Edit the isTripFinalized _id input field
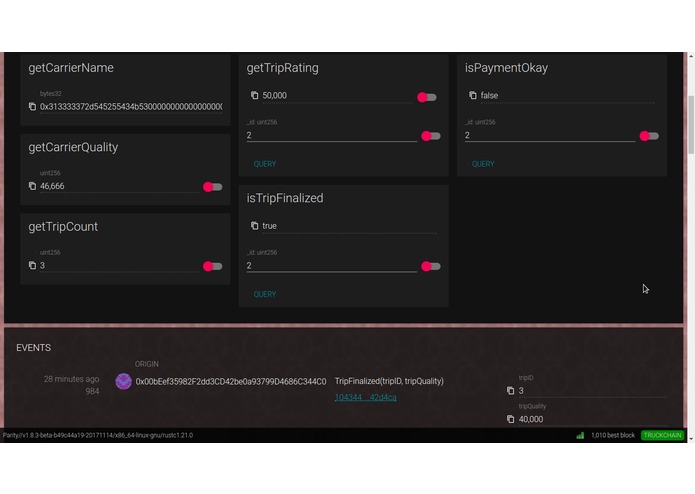 pyautogui.click(x=332, y=265)
